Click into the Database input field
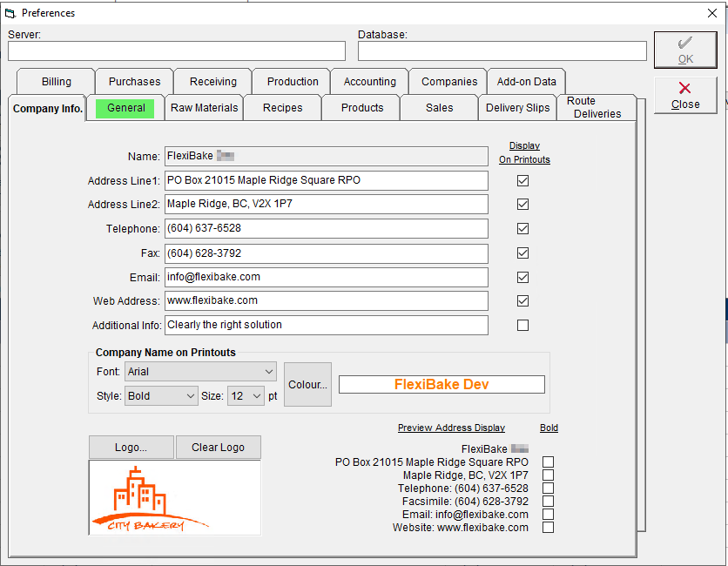This screenshot has width=728, height=566. 502,51
